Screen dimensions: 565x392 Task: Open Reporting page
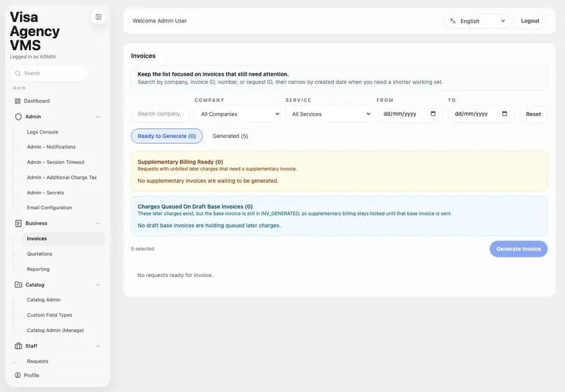coord(38,269)
